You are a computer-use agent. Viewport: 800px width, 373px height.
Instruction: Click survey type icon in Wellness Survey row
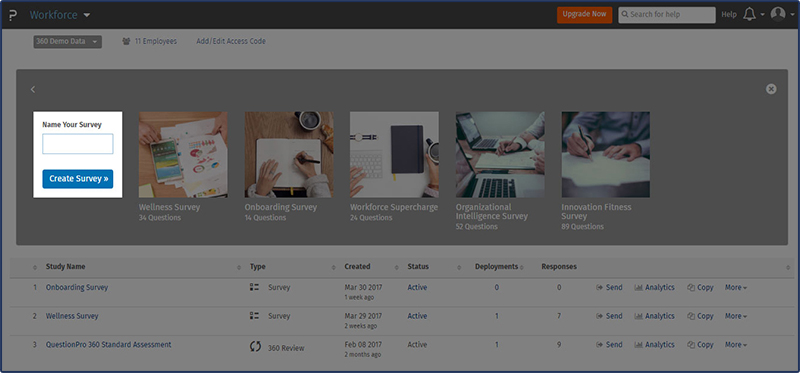tap(254, 316)
